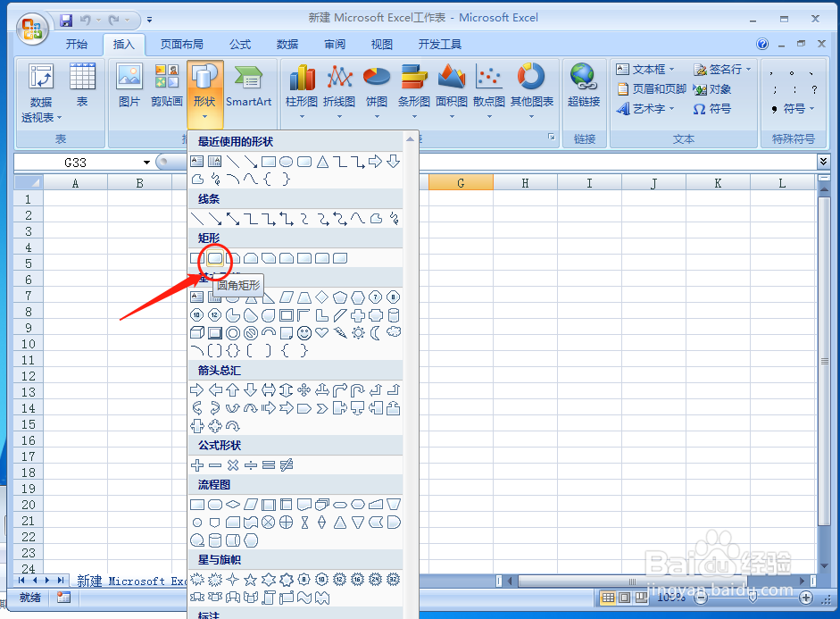Open the 公式 tab
The height and width of the screenshot is (619, 840).
coord(240,45)
